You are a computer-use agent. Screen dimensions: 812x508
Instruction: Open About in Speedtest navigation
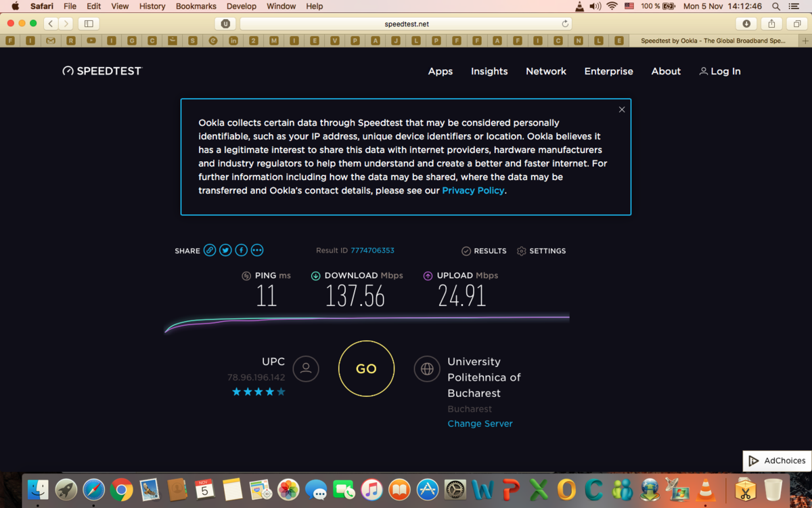[666, 71]
